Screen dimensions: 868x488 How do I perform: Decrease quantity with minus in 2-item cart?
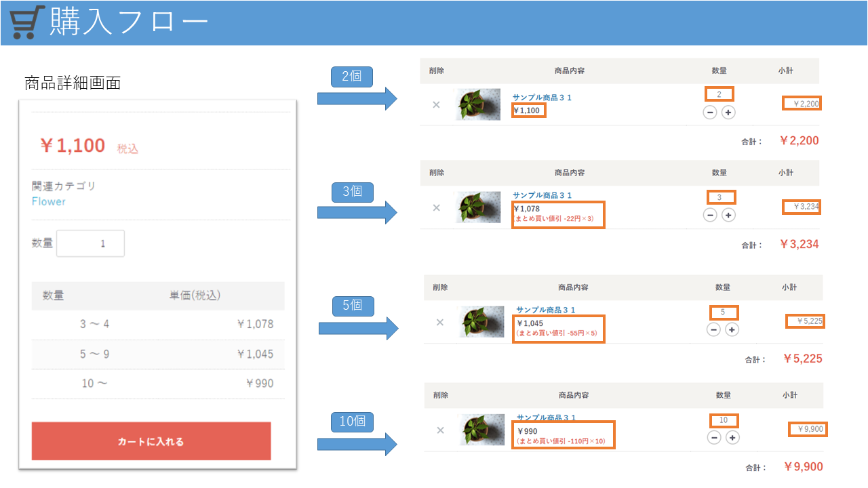coord(710,113)
